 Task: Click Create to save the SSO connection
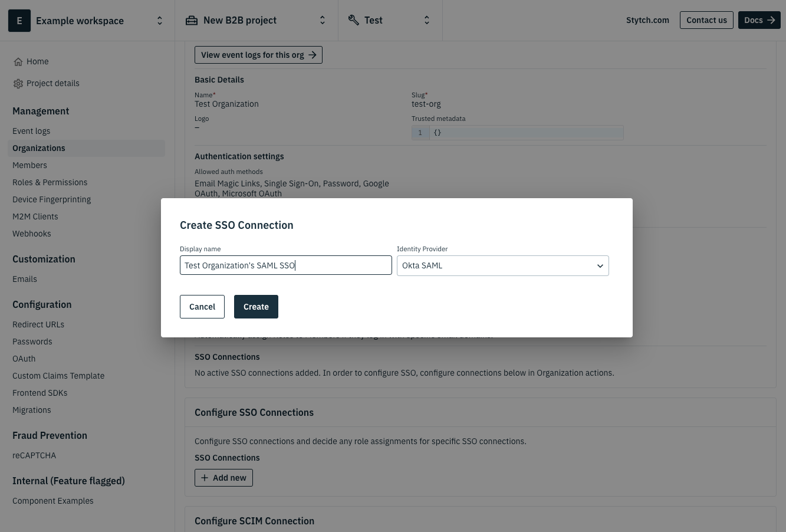[256, 306]
